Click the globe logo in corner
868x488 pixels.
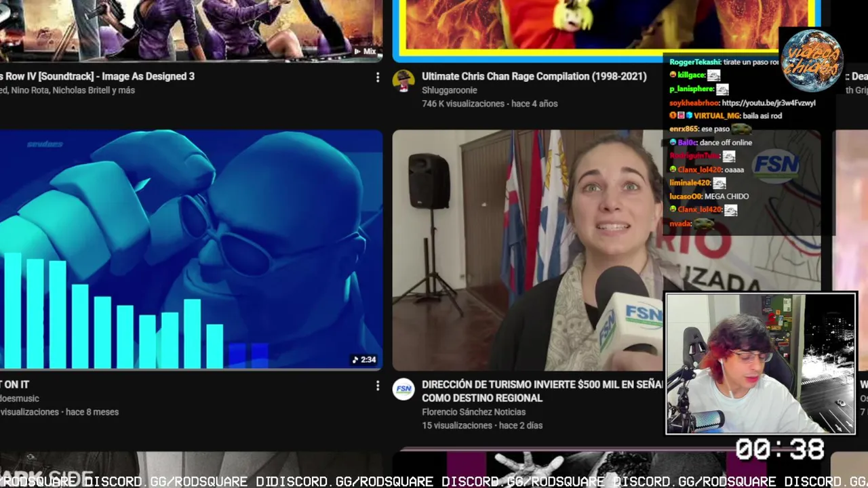(x=812, y=60)
